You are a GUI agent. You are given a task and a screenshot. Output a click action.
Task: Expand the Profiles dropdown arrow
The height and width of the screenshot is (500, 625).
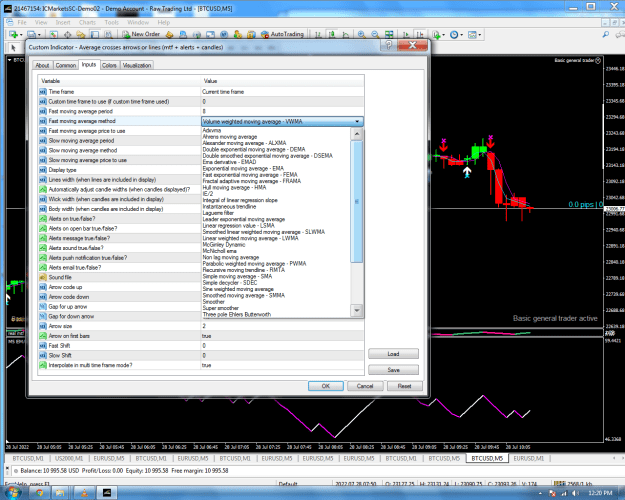39,35
